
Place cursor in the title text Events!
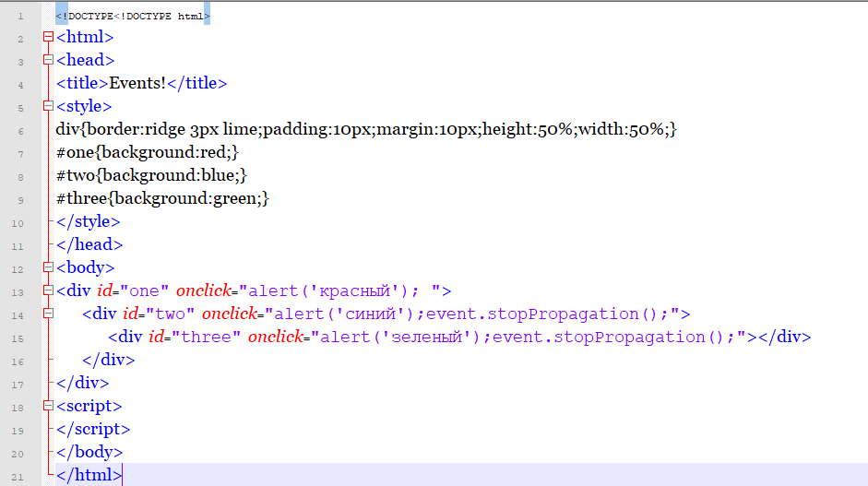137,83
